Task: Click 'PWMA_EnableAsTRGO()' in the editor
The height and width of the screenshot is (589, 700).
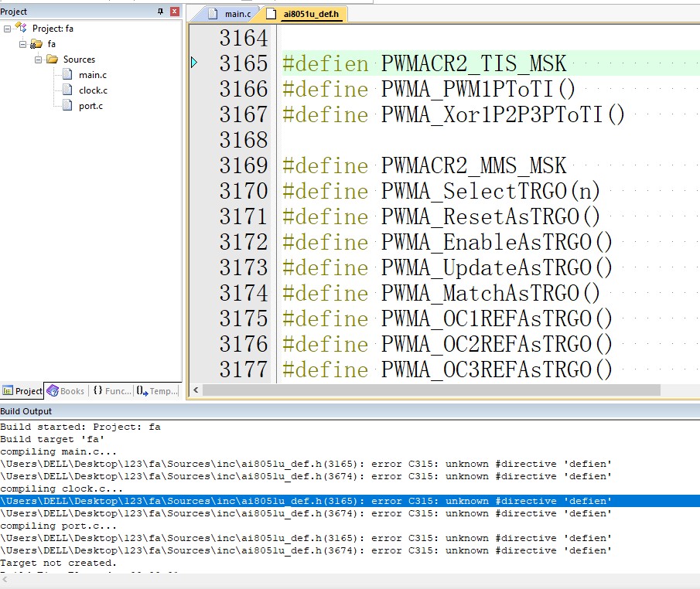Action: (x=497, y=242)
